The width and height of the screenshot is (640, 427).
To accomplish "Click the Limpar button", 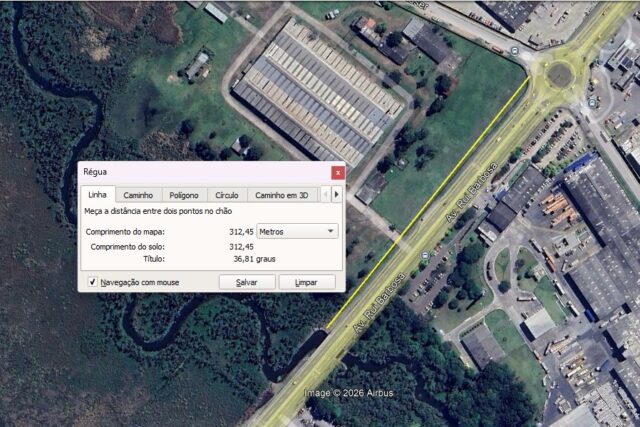I will [306, 282].
